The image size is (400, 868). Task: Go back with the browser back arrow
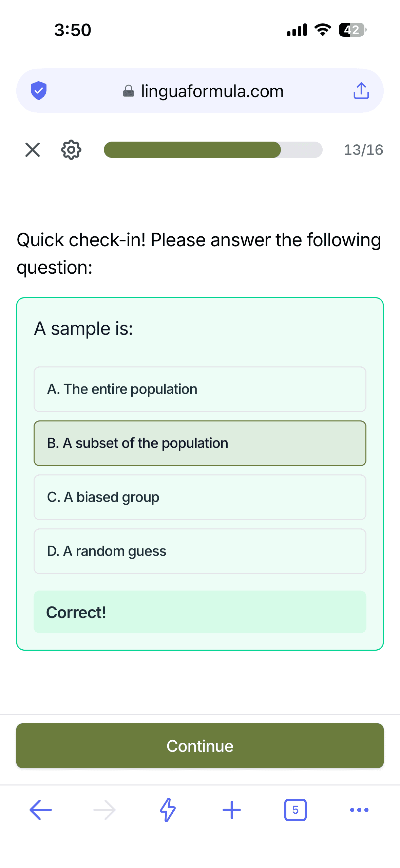click(41, 810)
